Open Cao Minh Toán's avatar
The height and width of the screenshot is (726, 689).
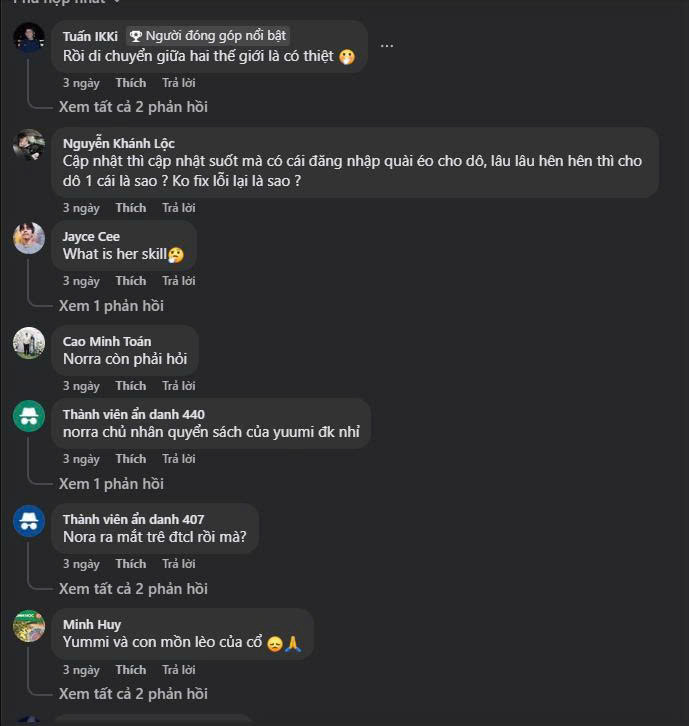point(29,343)
